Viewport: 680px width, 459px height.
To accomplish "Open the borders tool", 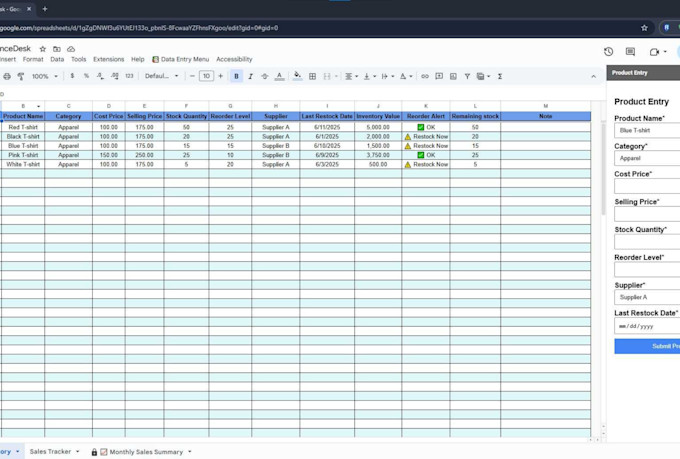I will [312, 76].
